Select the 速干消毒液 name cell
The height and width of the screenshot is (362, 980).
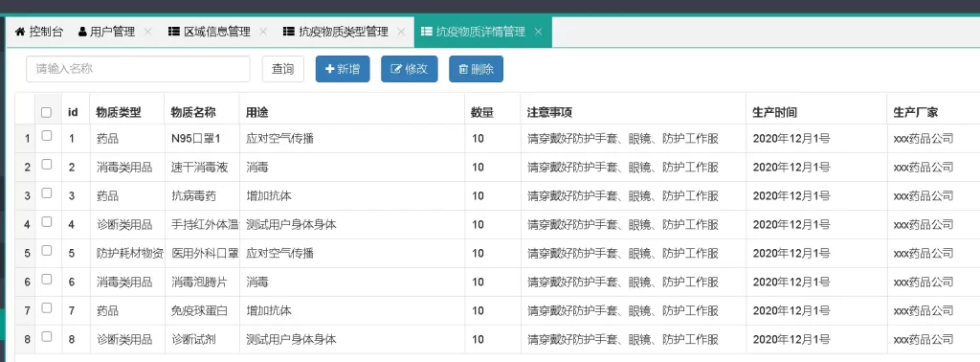click(x=202, y=168)
